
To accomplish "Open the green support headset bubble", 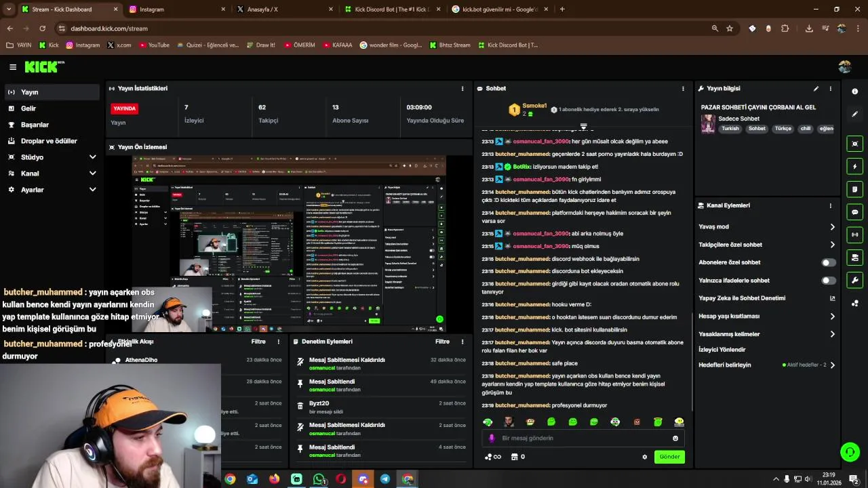I will [850, 451].
